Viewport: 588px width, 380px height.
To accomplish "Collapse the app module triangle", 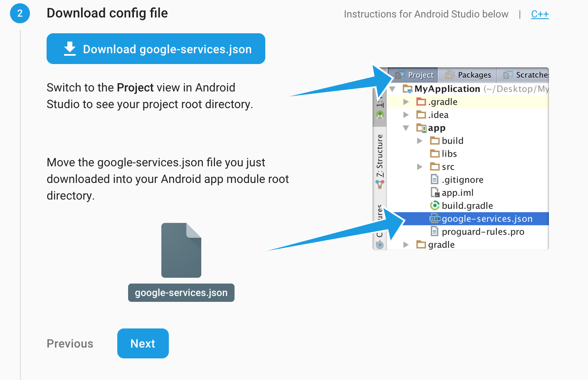I will (406, 128).
